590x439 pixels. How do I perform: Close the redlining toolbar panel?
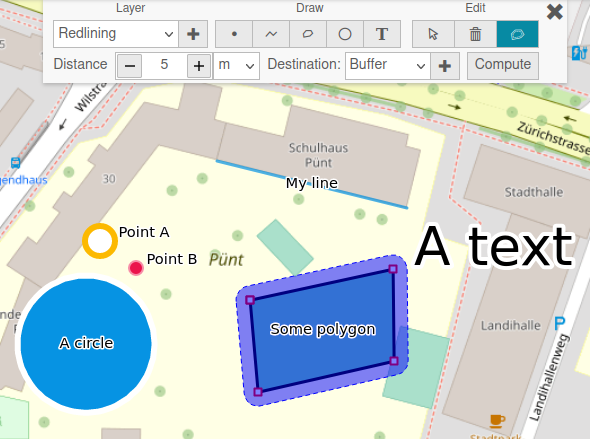click(555, 12)
